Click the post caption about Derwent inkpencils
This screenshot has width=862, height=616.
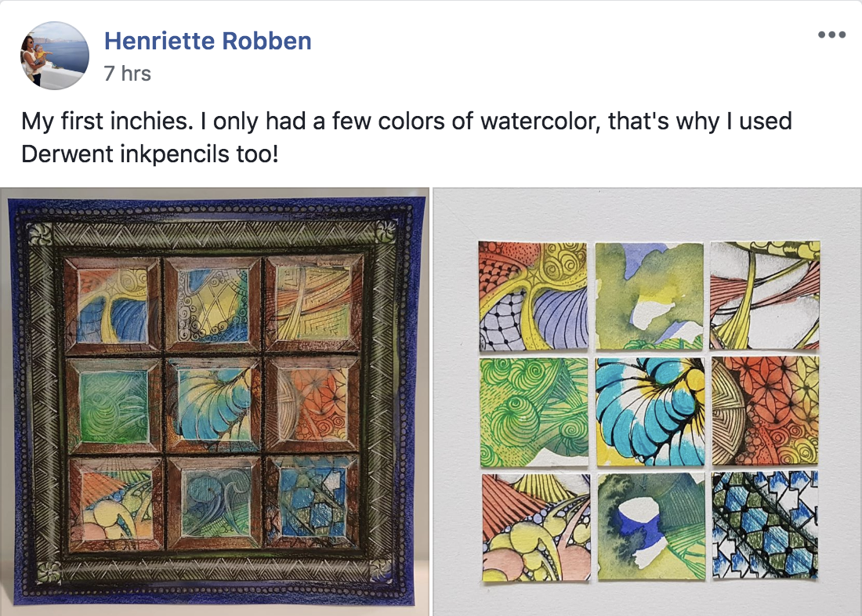pos(407,137)
